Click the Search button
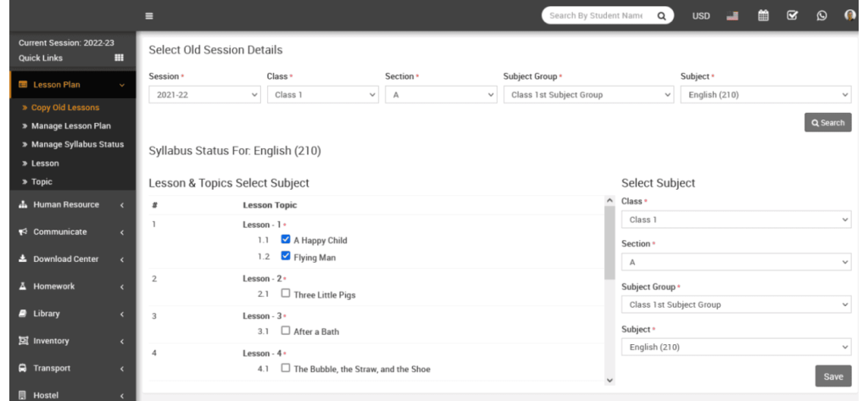Screen dimensions: 868x401 (x=827, y=123)
